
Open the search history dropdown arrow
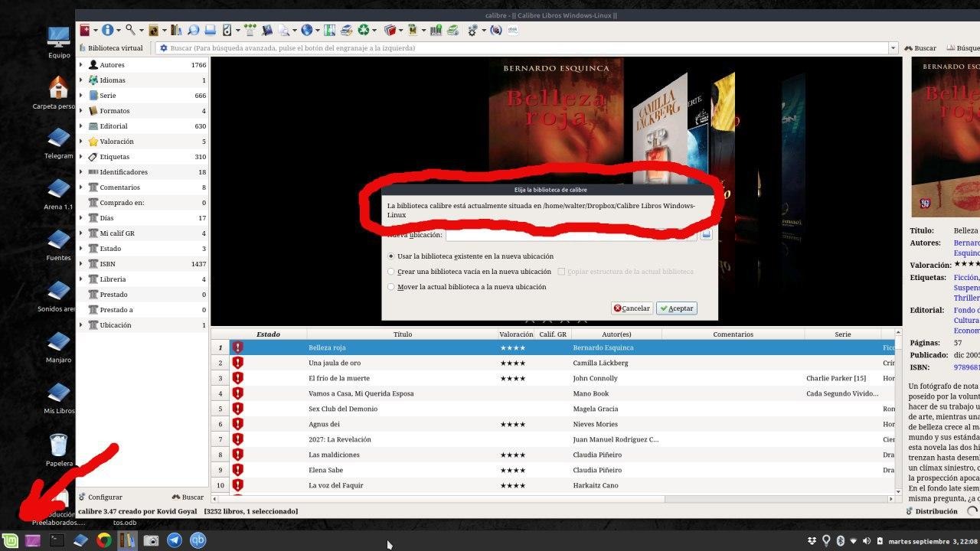893,47
